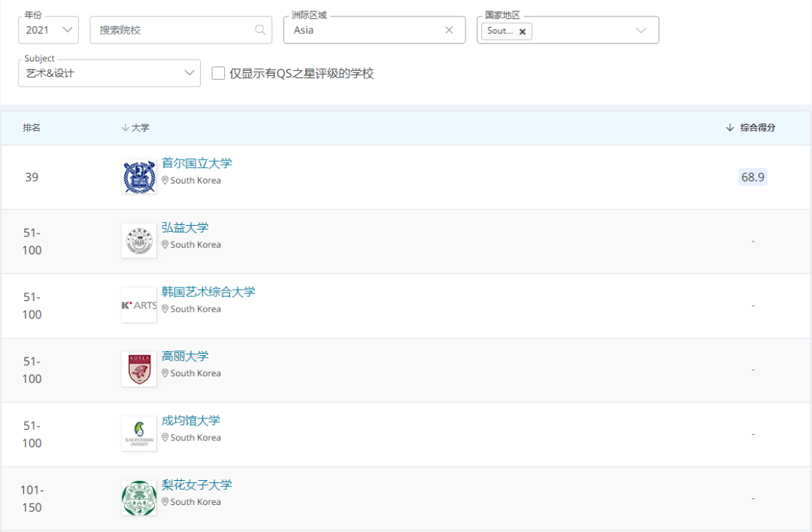Viewport: 812px width, 532px height.
Task: Open the Subject 艺术&设计 dropdown
Action: tap(109, 73)
